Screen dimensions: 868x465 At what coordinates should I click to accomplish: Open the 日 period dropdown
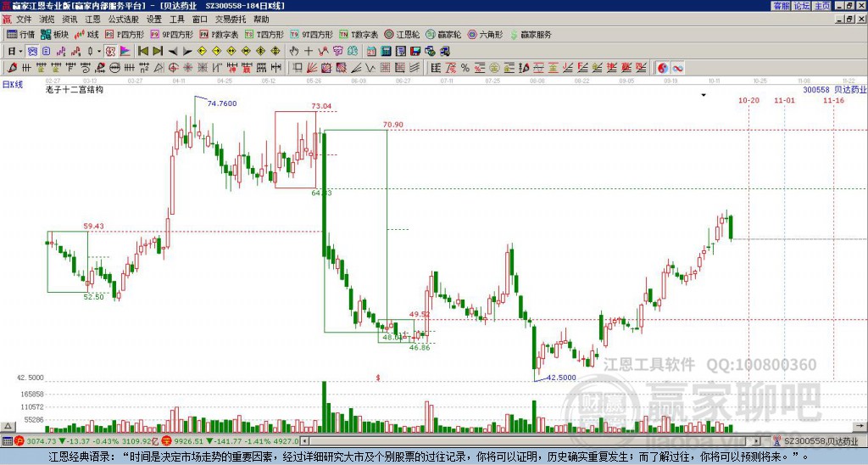coord(15,51)
